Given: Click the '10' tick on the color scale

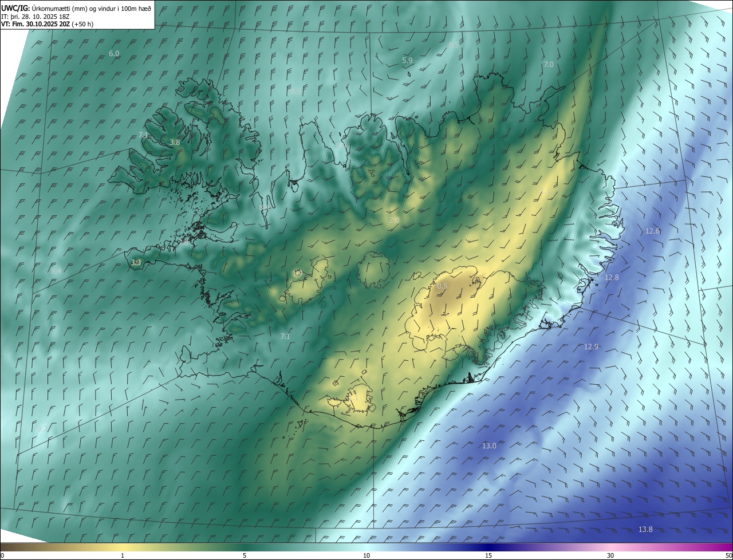Looking at the screenshot, I should (366, 555).
